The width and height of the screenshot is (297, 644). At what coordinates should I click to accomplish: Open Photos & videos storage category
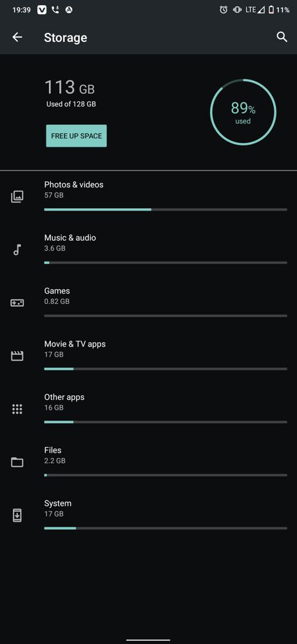click(x=148, y=196)
